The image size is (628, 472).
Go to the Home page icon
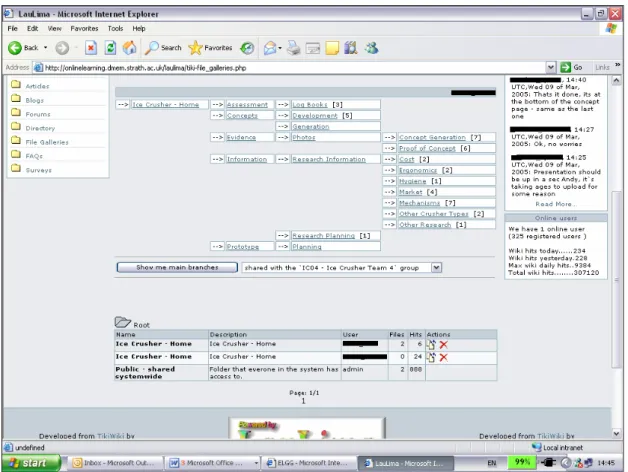tap(129, 48)
